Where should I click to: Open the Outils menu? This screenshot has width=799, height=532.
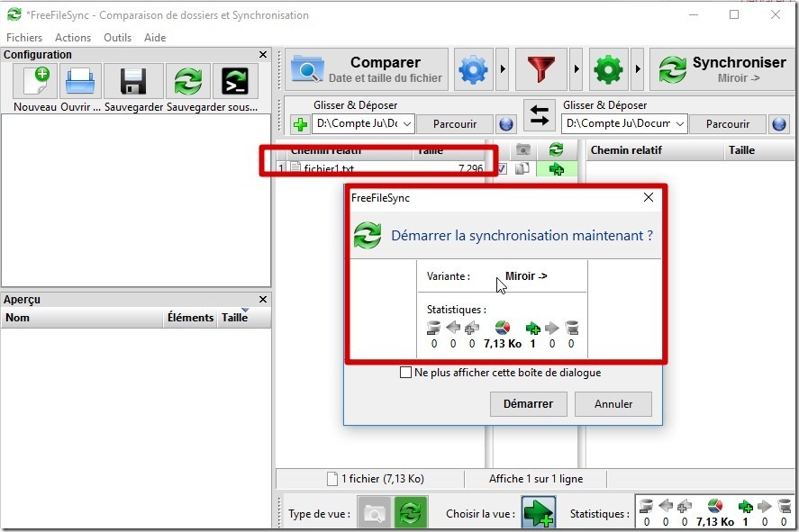click(117, 38)
